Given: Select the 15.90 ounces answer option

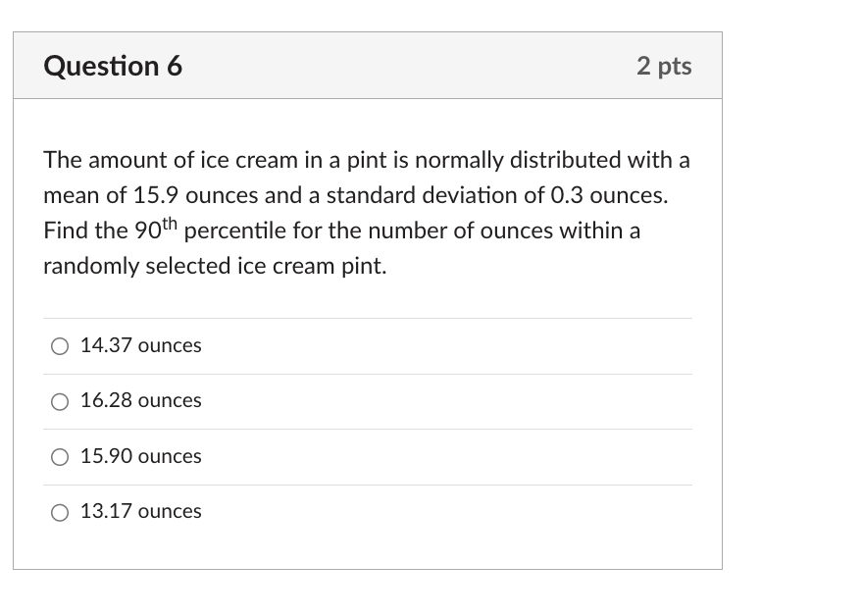Looking at the screenshot, I should (x=140, y=456).
